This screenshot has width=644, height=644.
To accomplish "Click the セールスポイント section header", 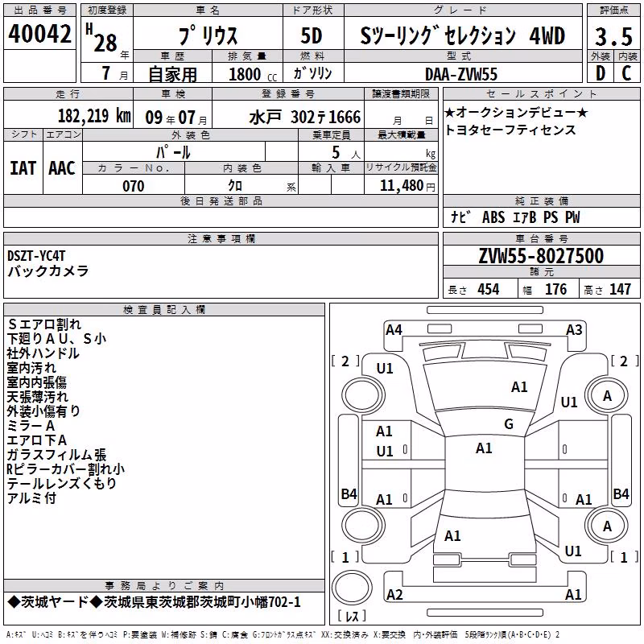I will (541, 94).
